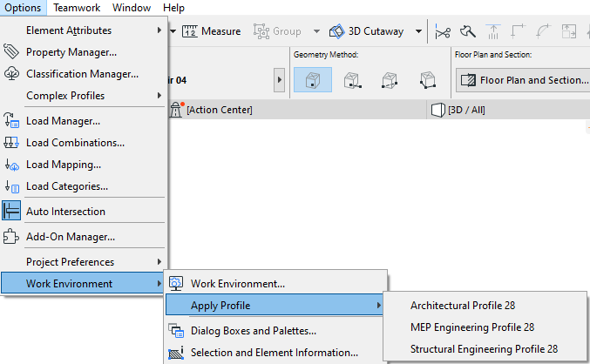Click the Load Mapping icon
This screenshot has height=364, width=590.
[x=11, y=165]
